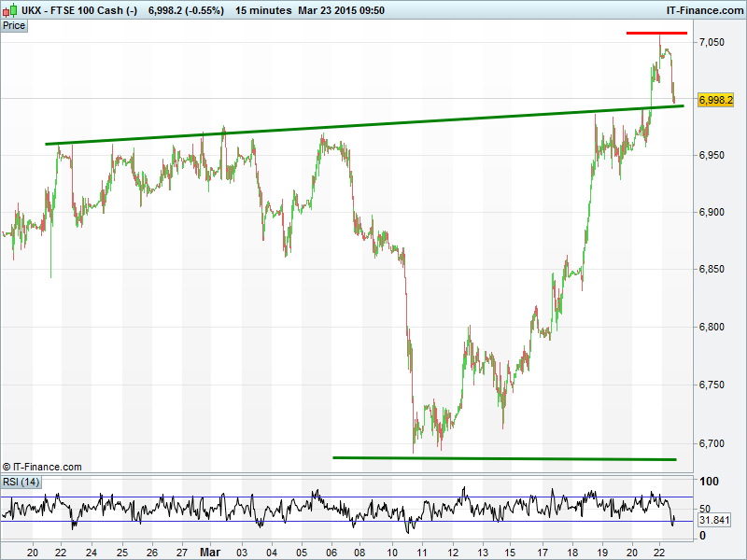Image resolution: width=747 pixels, height=560 pixels.
Task: Click the 6,700 price axis label
Action: click(x=712, y=443)
